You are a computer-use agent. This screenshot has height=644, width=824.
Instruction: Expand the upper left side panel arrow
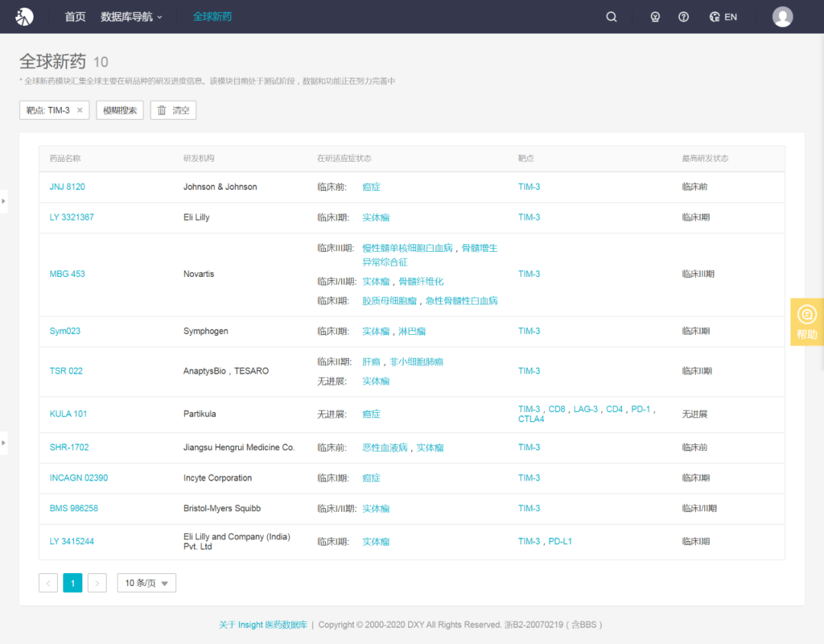[4, 201]
